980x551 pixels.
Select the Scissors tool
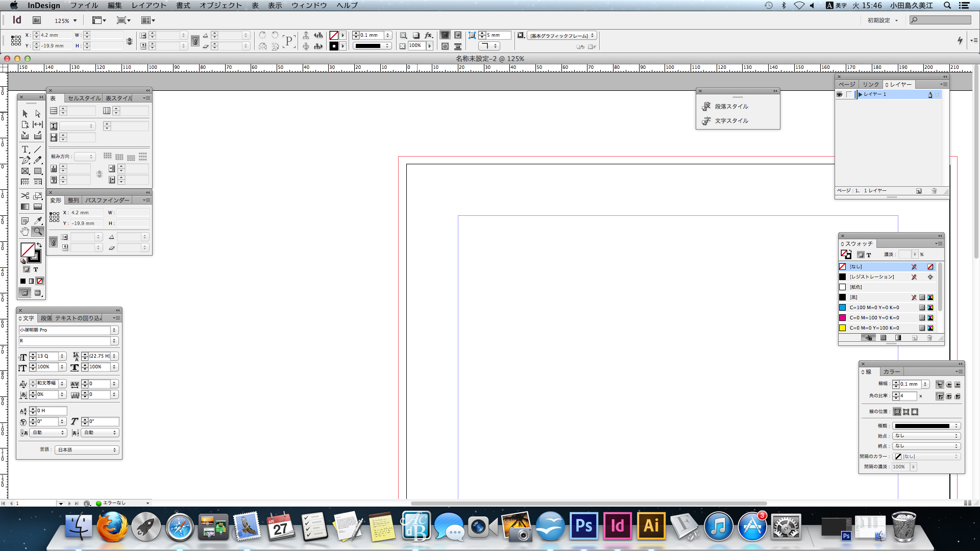click(x=25, y=196)
